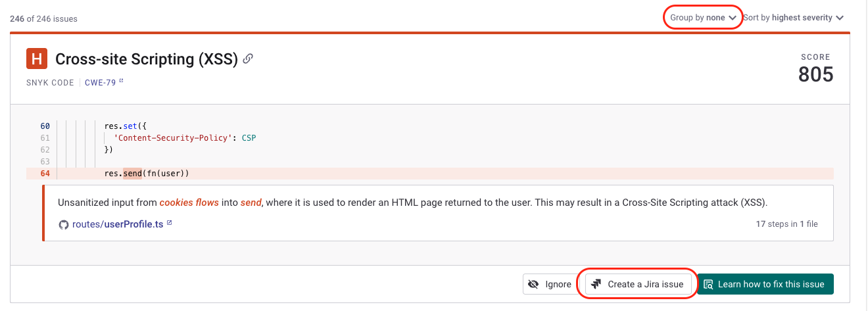Image resolution: width=868 pixels, height=311 pixels.
Task: Open the Group by none dropdown
Action: click(x=703, y=18)
